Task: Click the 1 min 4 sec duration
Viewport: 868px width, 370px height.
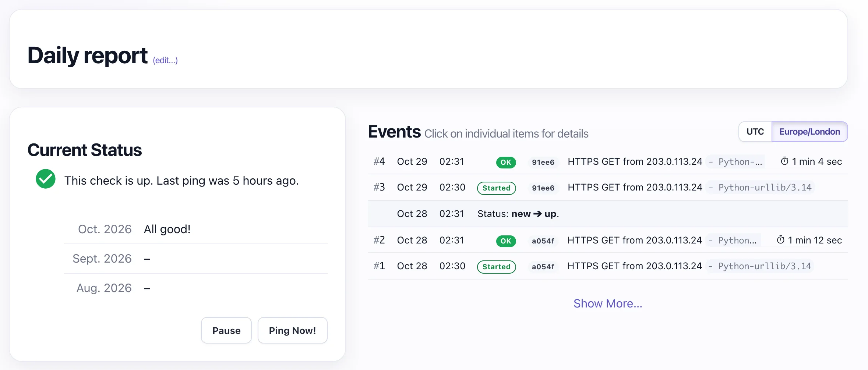Action: click(x=817, y=161)
